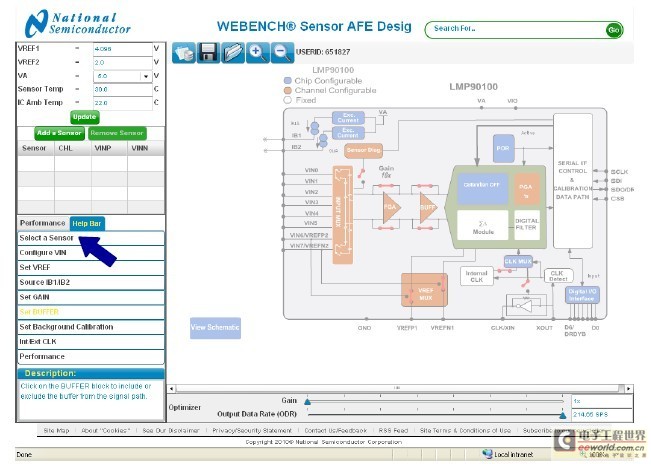This screenshot has height=464, width=651.
Task: Click the VREF2 value field
Action: (123, 63)
